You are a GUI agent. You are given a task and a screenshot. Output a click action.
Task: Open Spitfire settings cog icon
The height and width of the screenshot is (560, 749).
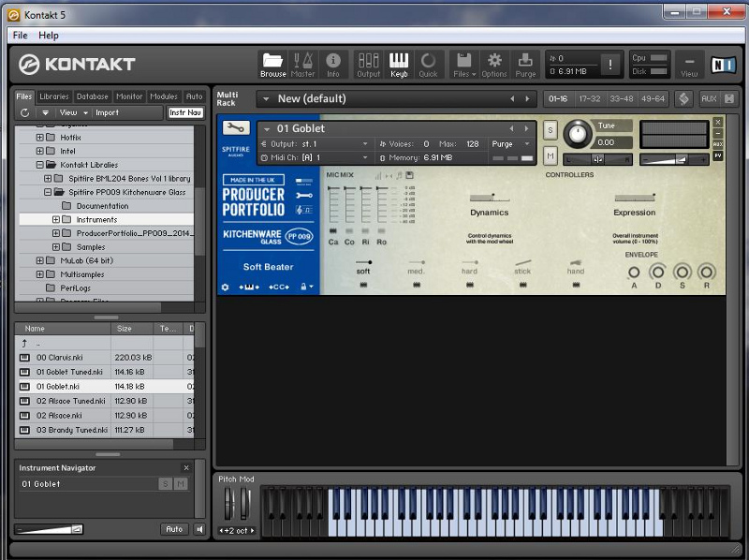click(x=225, y=287)
